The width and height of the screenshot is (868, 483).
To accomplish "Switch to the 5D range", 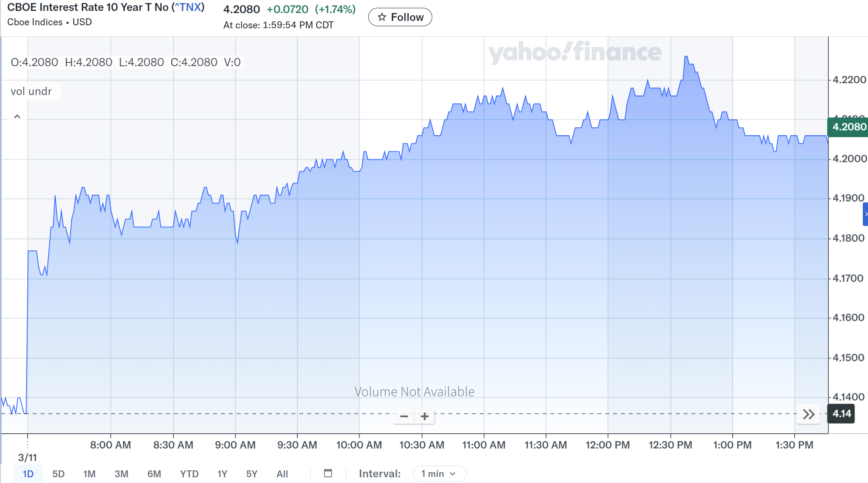I will point(58,474).
